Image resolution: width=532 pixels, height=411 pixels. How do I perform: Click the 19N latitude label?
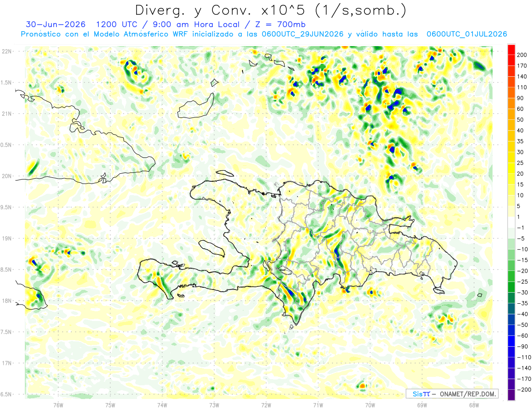[7, 239]
